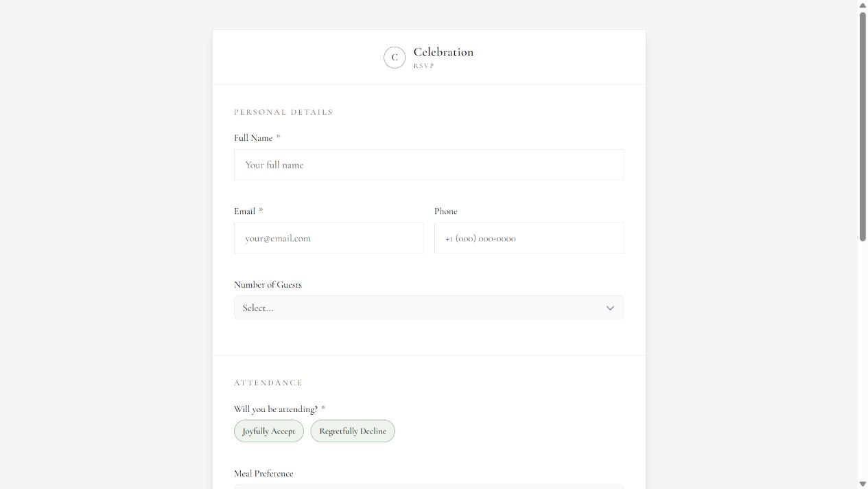Screen dimensions: 868x489
Task: Click the page scrollbar thumb
Action: pyautogui.click(x=863, y=126)
